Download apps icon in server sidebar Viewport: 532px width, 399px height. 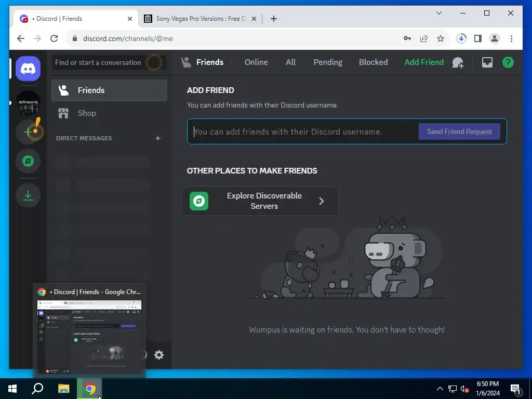tap(28, 195)
